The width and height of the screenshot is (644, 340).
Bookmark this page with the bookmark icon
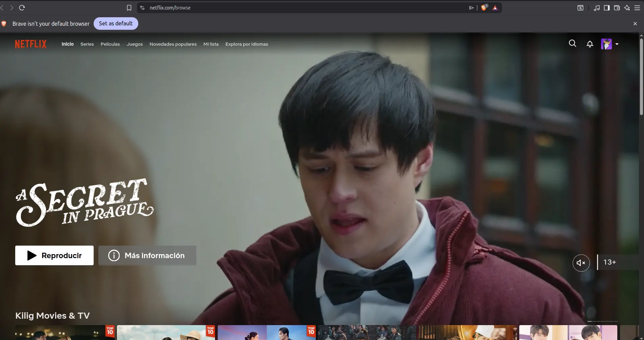(x=129, y=8)
